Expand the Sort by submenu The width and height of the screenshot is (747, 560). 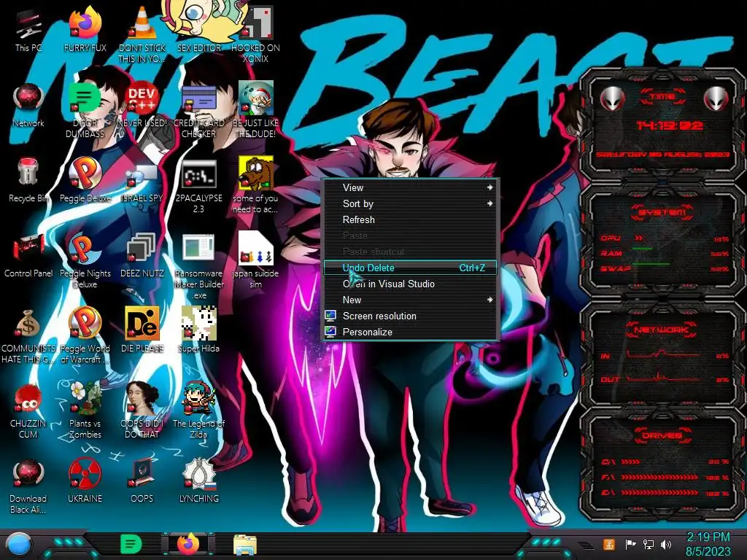[411, 204]
